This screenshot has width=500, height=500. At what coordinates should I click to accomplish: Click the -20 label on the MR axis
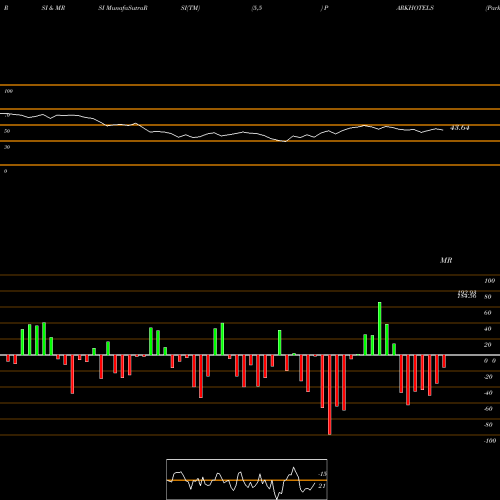[488, 377]
